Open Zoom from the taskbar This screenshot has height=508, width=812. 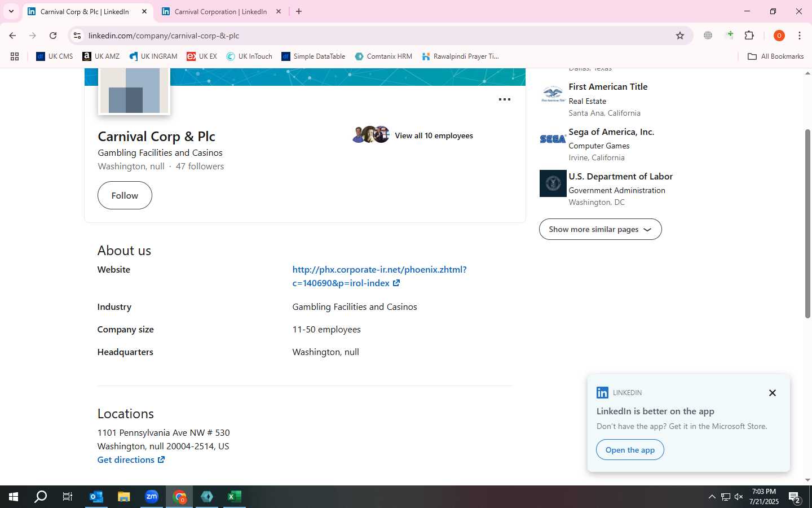(151, 497)
